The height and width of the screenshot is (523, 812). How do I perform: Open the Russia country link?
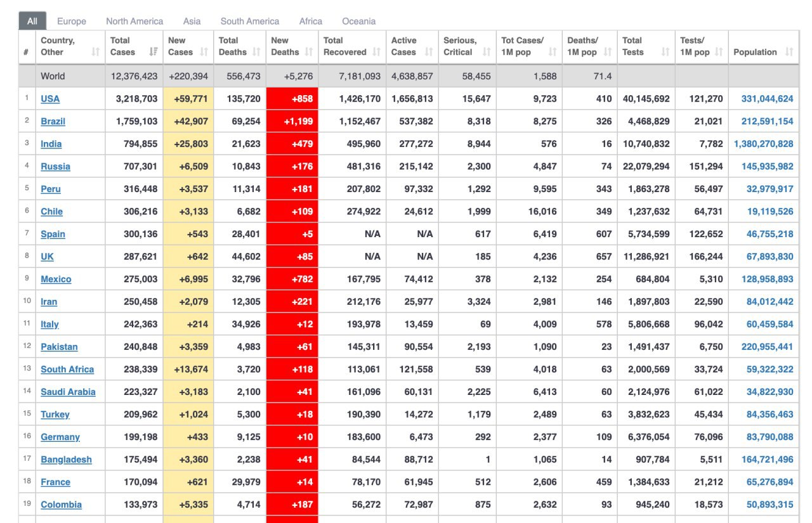56,167
